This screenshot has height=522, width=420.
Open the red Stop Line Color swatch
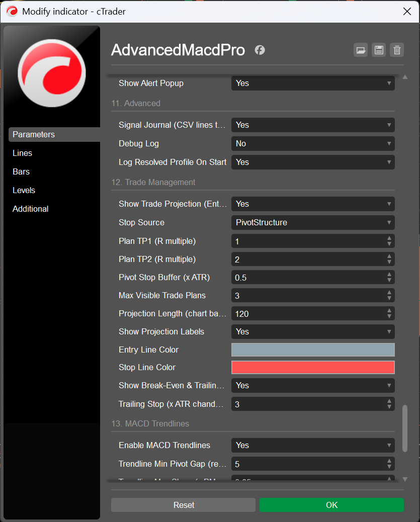(313, 368)
